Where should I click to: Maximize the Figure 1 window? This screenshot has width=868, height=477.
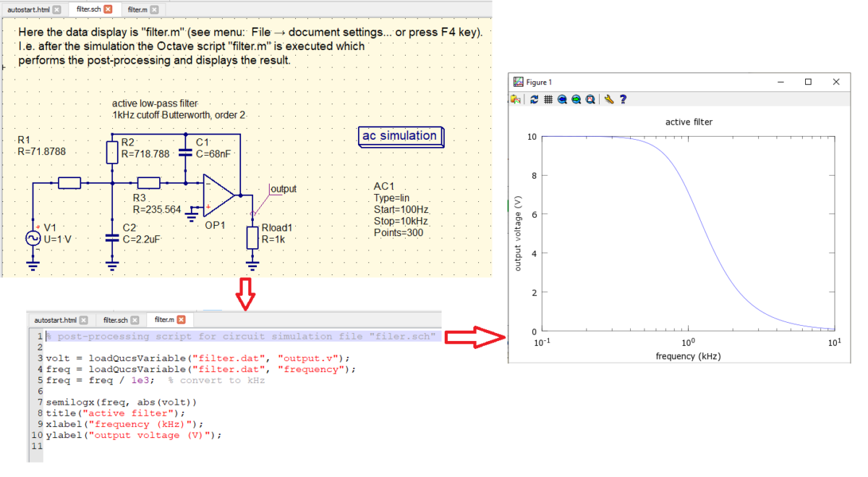808,82
